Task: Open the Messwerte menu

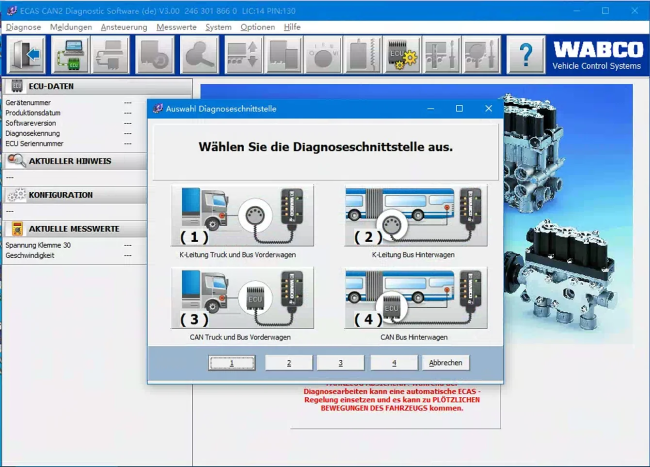Action: pos(176,27)
